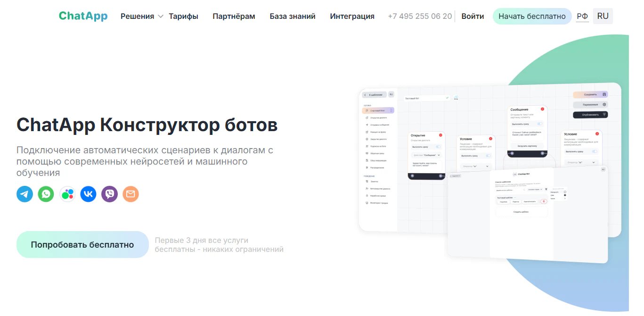Select Отправка сообщения in preview sidebar
The width and height of the screenshot is (644, 316).
click(378, 125)
